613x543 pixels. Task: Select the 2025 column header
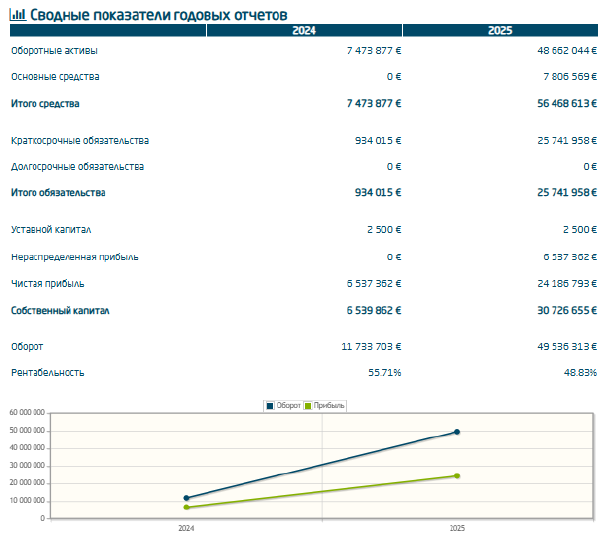tap(500, 30)
